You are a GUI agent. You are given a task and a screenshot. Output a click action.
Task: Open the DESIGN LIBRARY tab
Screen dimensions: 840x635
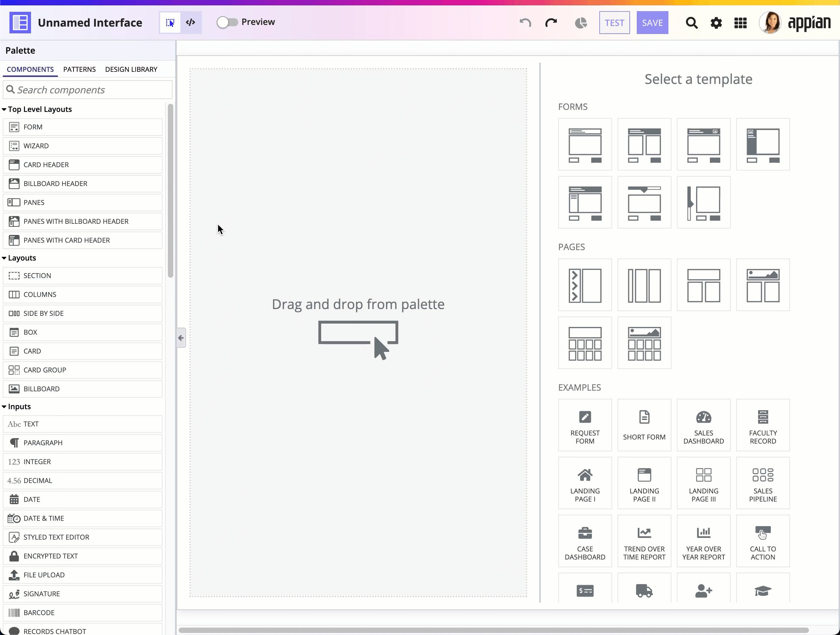[131, 69]
